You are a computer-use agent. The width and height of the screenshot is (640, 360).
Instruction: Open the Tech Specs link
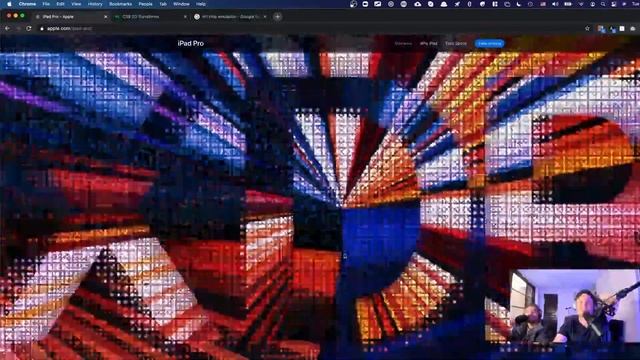point(456,43)
